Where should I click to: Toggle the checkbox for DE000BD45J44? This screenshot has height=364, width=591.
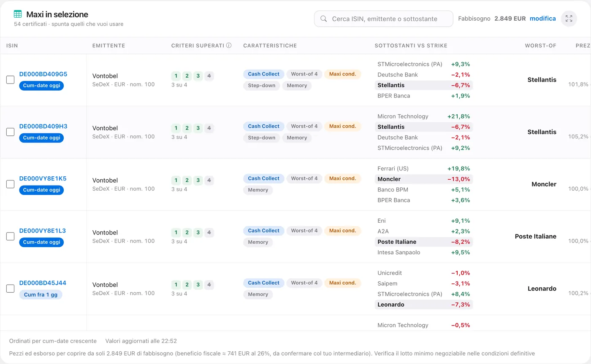coord(10,289)
